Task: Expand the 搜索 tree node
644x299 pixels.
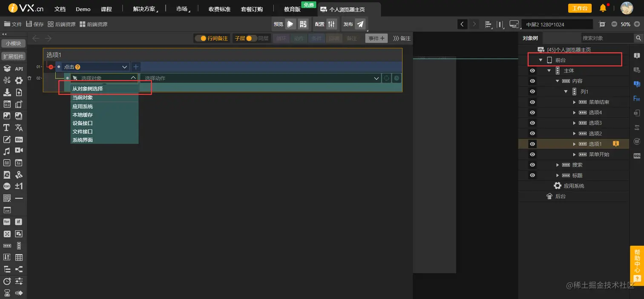Action: tap(558, 165)
